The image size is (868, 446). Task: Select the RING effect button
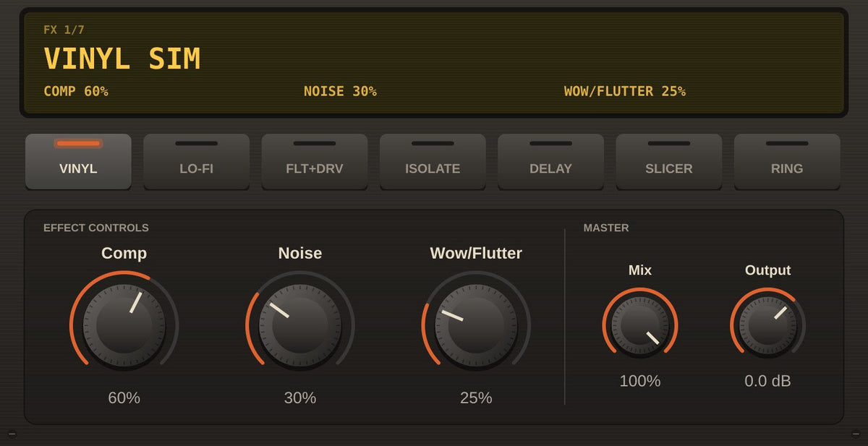[x=787, y=161]
